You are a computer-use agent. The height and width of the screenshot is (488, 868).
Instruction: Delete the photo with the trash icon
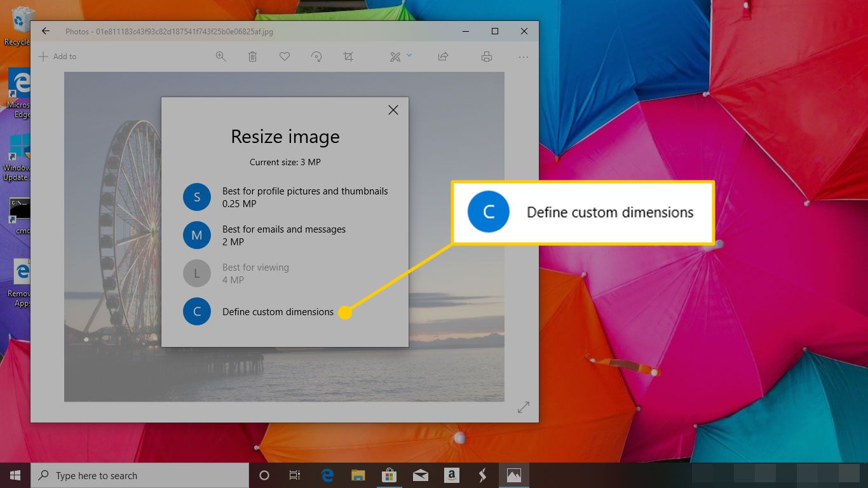pos(252,57)
